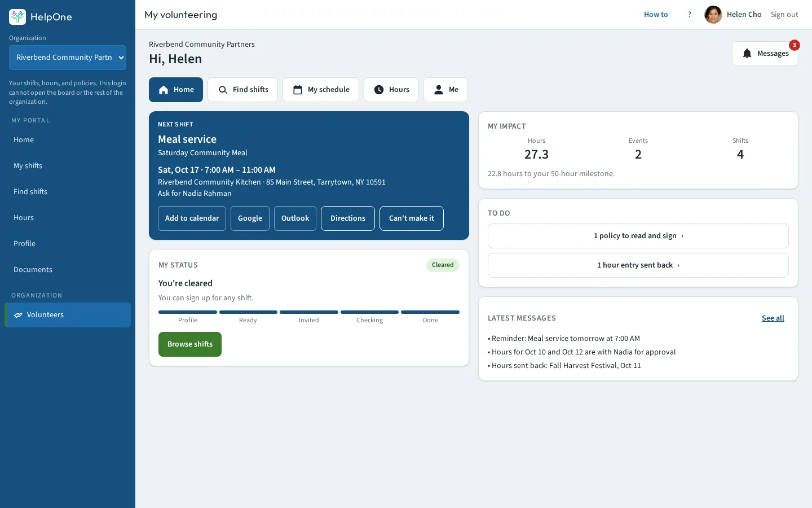This screenshot has width=812, height=508.
Task: Open Documents in the sidebar
Action: (x=68, y=270)
